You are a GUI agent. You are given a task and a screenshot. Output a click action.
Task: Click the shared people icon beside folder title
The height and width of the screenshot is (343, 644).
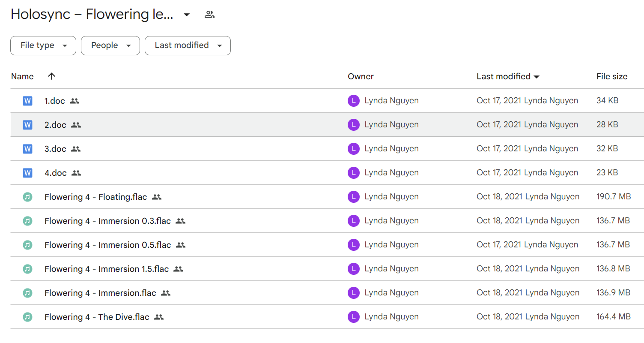tap(209, 15)
